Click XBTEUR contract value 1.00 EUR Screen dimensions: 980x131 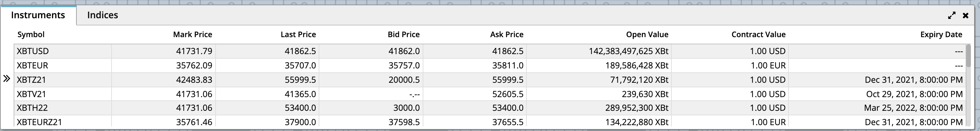[x=768, y=65]
